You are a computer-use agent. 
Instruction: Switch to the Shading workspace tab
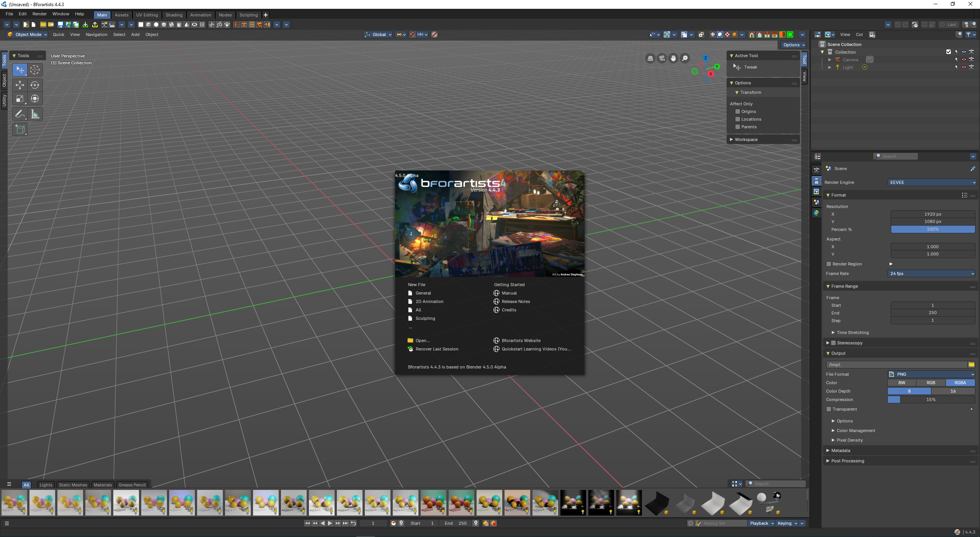coord(174,15)
